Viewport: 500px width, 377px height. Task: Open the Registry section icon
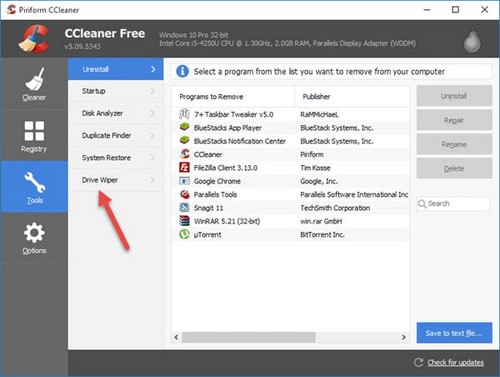(x=34, y=131)
